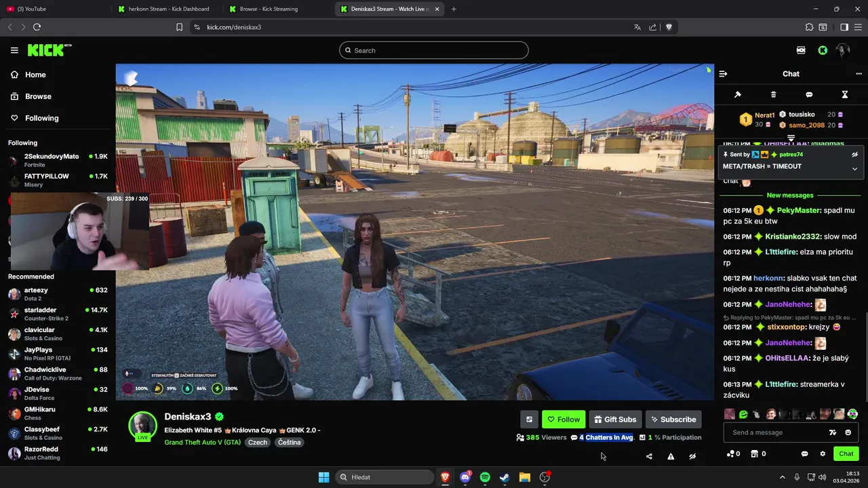Click the Czech tag
868x488 pixels.
(257, 442)
